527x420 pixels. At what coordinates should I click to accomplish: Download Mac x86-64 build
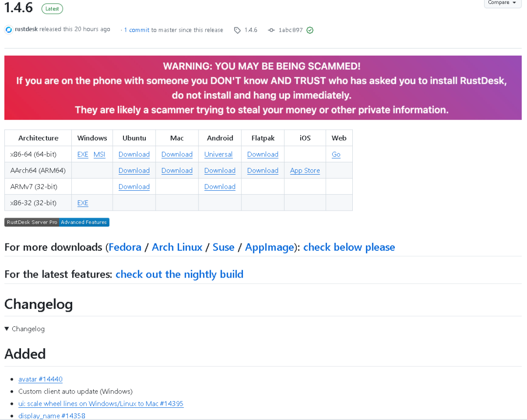[x=177, y=154]
